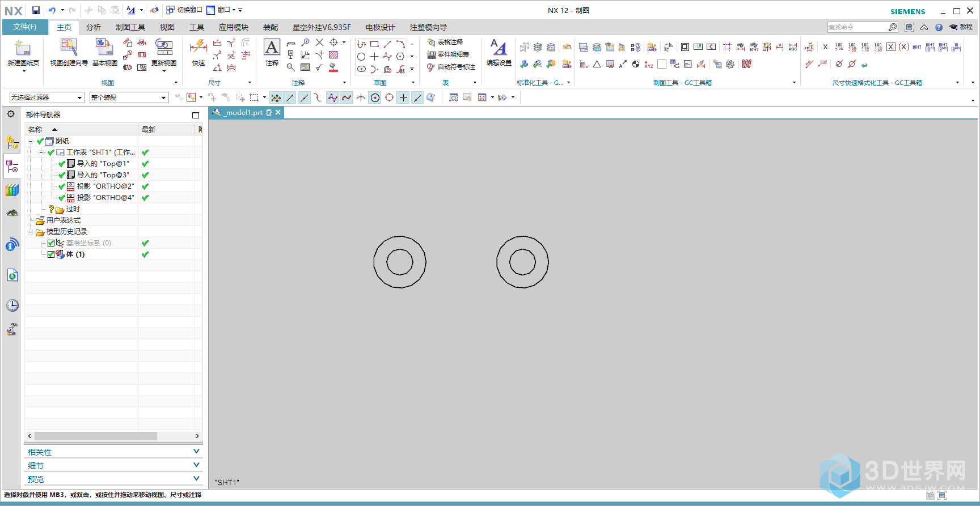The width and height of the screenshot is (980, 506).
Task: Collapse the 图纸 tree node
Action: click(x=30, y=141)
